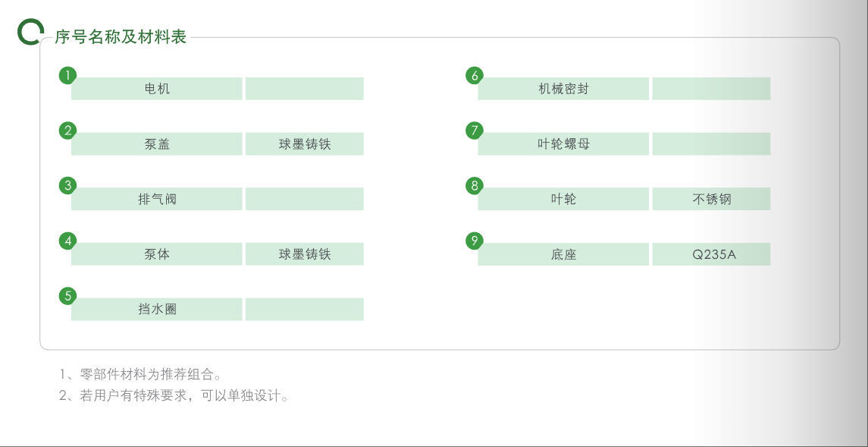Select the 挡水圈 name cell
This screenshot has width=868, height=447.
coord(157,309)
